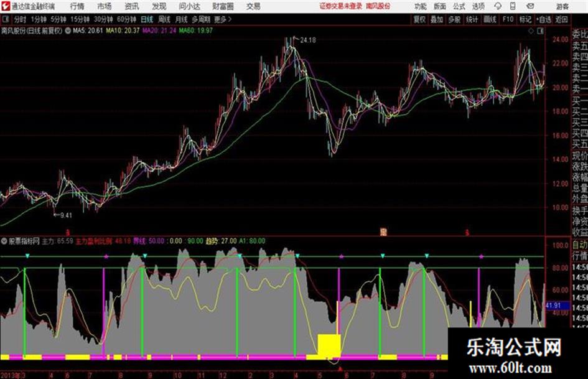This screenshot has width=588, height=379.
Task: Click the 游客 user account label
Action: (x=562, y=6)
